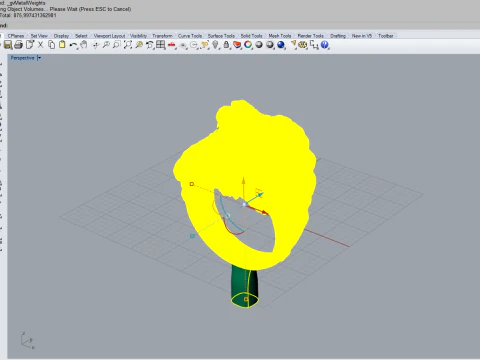This screenshot has width=480, height=360.
Task: Open the Viewport Layout tab
Action: (109, 36)
